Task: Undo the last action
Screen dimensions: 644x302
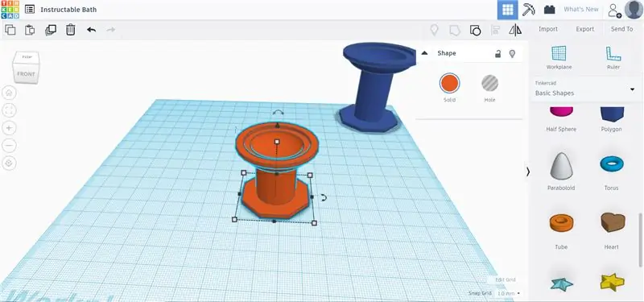Action: pyautogui.click(x=91, y=30)
